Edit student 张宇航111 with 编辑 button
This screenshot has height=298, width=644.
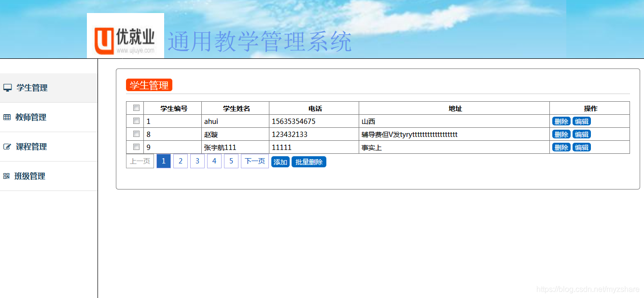pyautogui.click(x=582, y=148)
